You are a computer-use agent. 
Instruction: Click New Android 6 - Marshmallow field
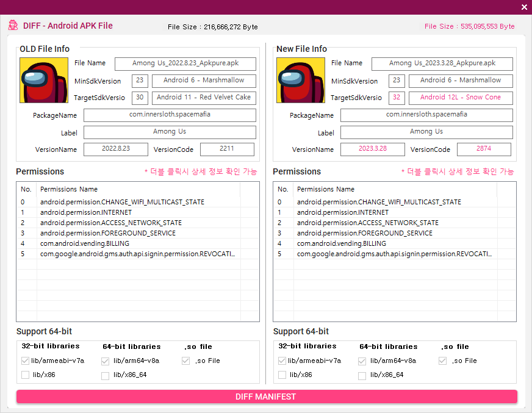pyautogui.click(x=461, y=81)
